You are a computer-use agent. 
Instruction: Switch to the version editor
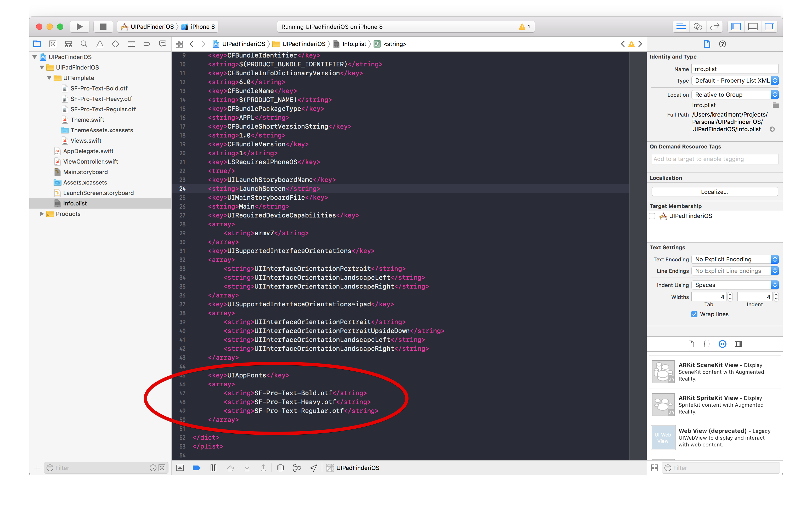[714, 27]
